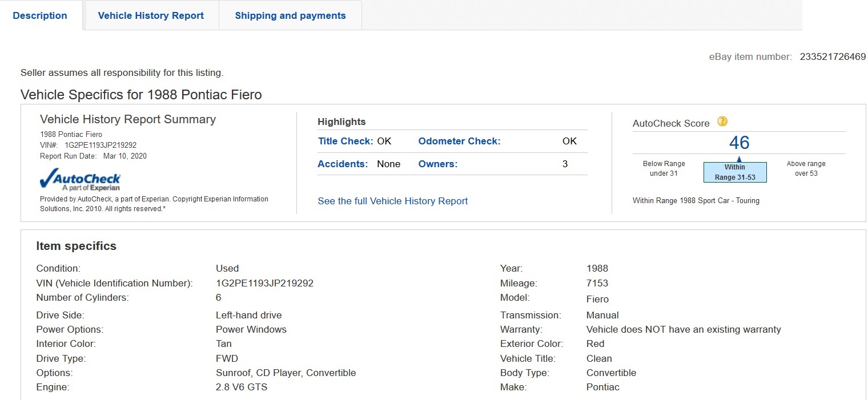The width and height of the screenshot is (868, 400).
Task: Click the Model value Fiero
Action: (597, 299)
